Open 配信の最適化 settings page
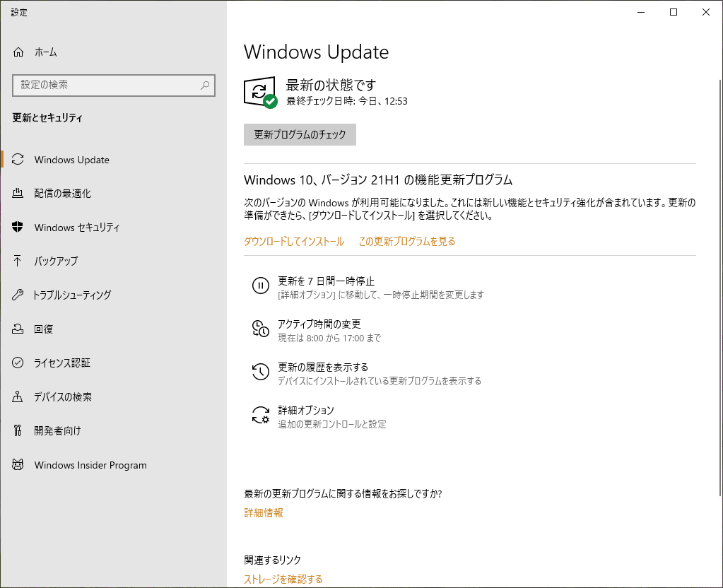The image size is (723, 588). click(x=113, y=193)
